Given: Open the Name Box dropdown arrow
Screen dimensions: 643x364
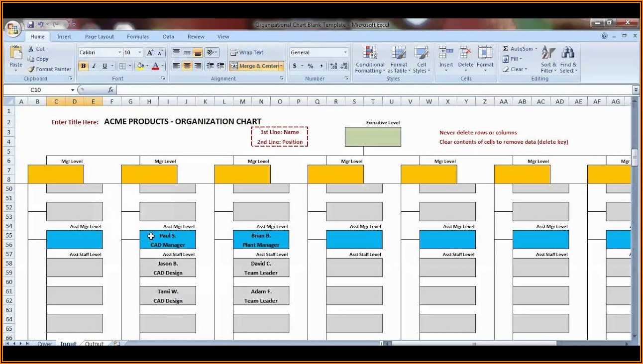Looking at the screenshot, I should 73,90.
